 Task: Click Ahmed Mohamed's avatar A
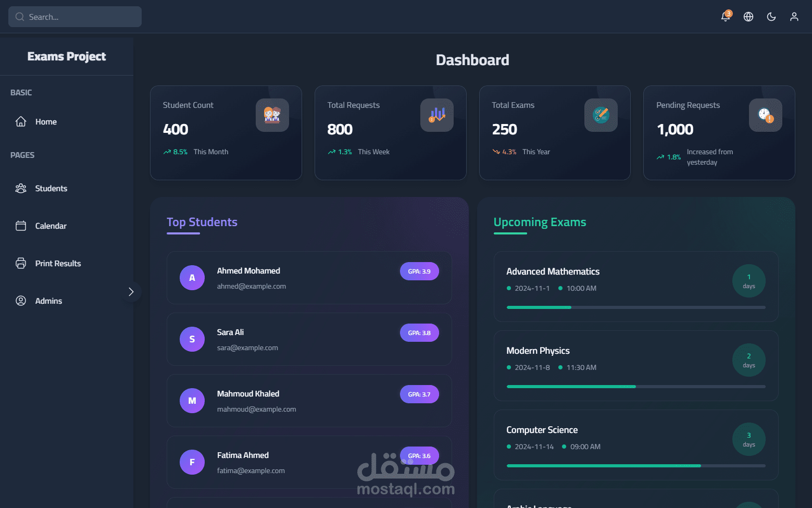tap(192, 278)
